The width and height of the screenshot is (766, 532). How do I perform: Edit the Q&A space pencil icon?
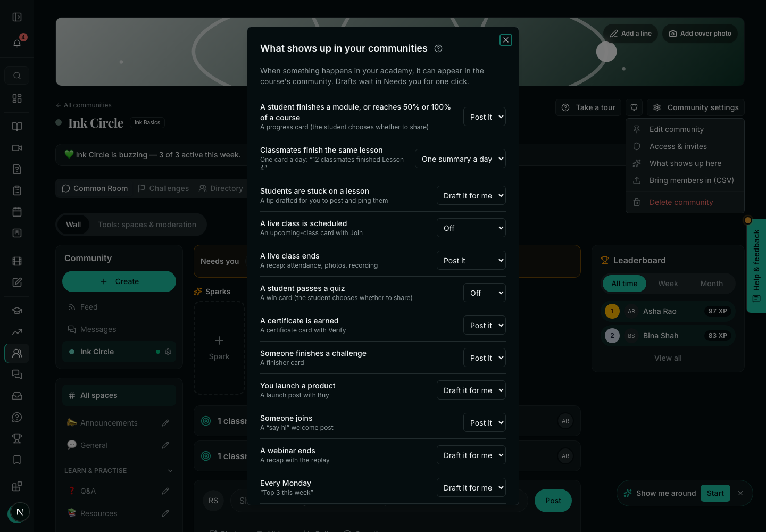pos(165,491)
